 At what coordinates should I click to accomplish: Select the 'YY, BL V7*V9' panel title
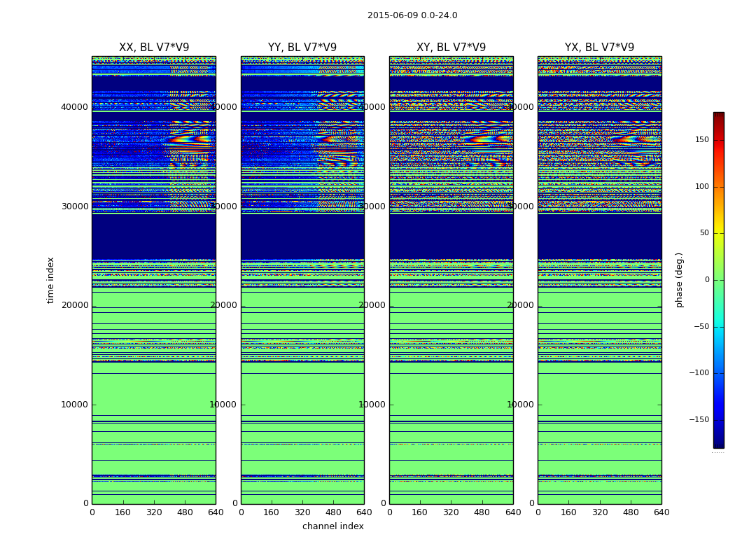pos(302,48)
